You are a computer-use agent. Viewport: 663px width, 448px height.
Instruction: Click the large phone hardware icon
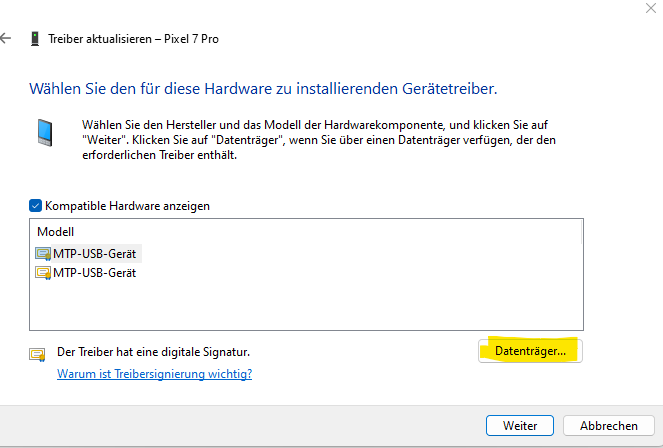tap(45, 133)
